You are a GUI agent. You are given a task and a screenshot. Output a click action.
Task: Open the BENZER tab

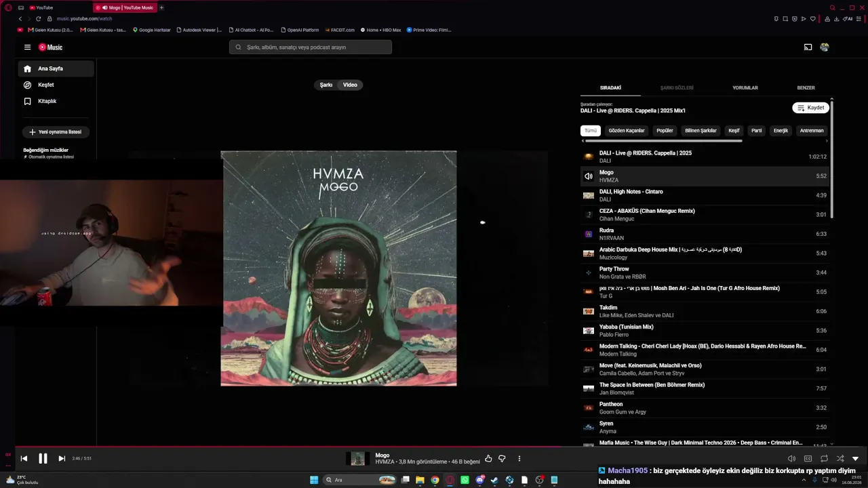click(806, 88)
